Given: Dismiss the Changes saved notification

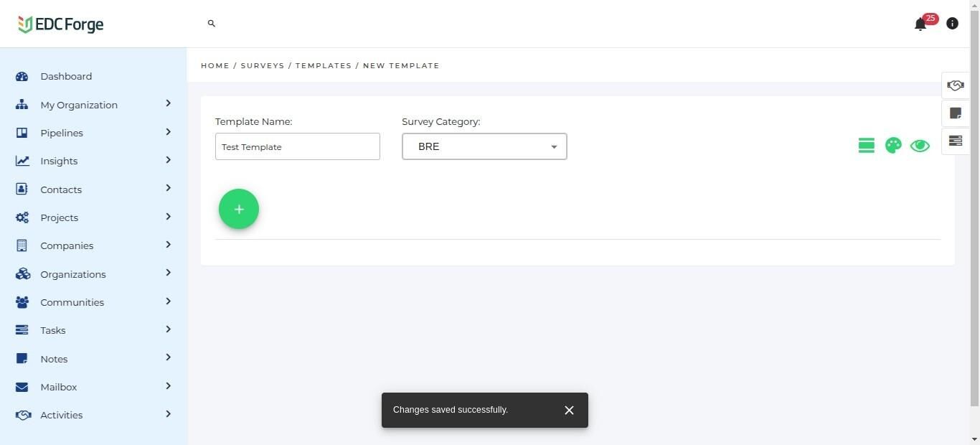Looking at the screenshot, I should (569, 410).
